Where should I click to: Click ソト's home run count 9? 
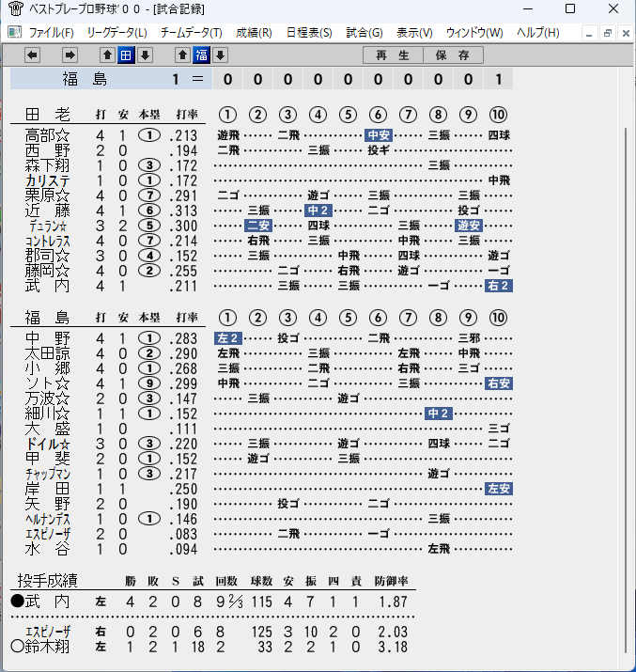pos(149,383)
